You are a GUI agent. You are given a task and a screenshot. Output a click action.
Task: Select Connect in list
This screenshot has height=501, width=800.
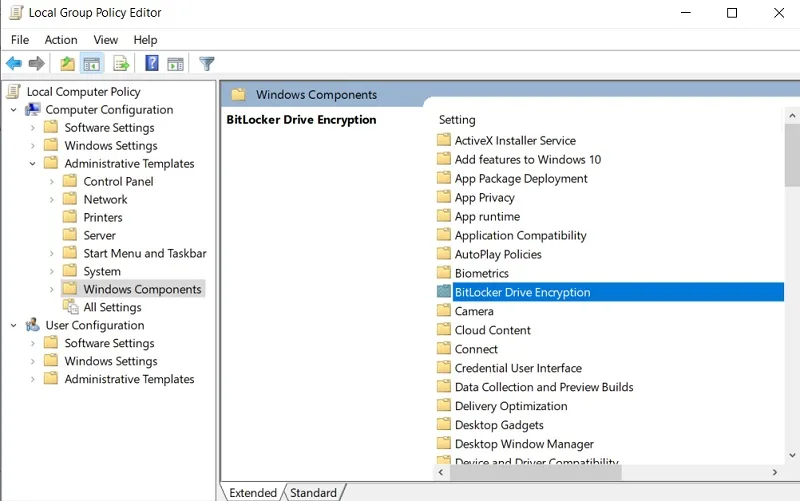[x=476, y=349]
